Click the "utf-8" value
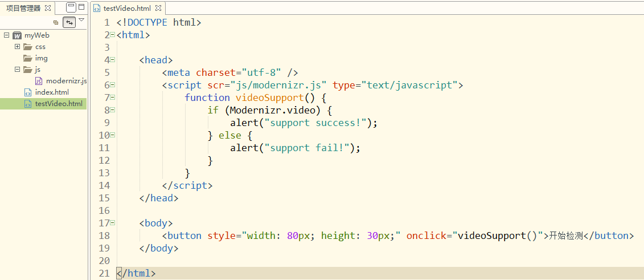 pyautogui.click(x=261, y=73)
